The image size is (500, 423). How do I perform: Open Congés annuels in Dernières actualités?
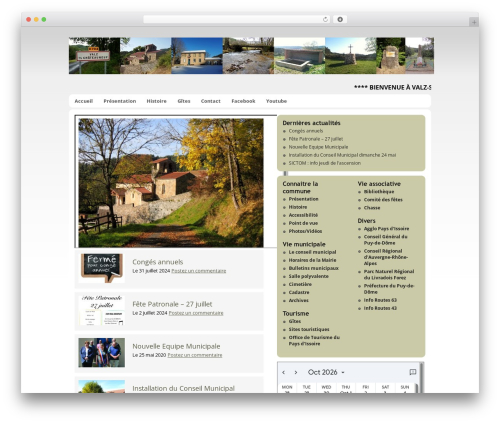(306, 131)
